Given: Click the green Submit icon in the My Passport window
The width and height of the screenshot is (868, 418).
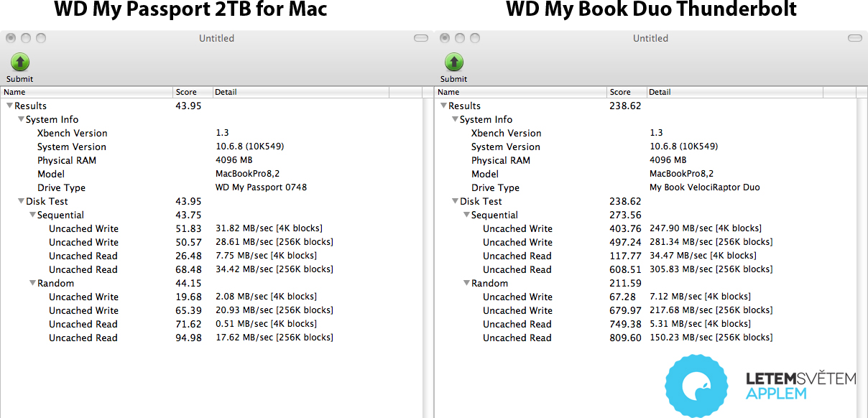Looking at the screenshot, I should pos(20,62).
